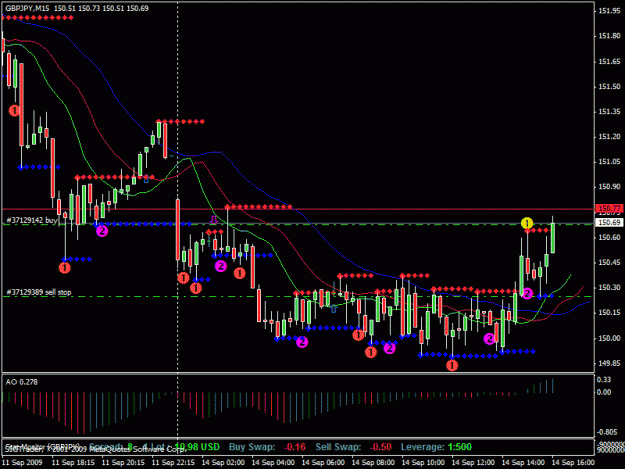Image resolution: width=625 pixels, height=469 pixels.
Task: Click the 11 Sep 2009 time axis label
Action: coord(22,463)
